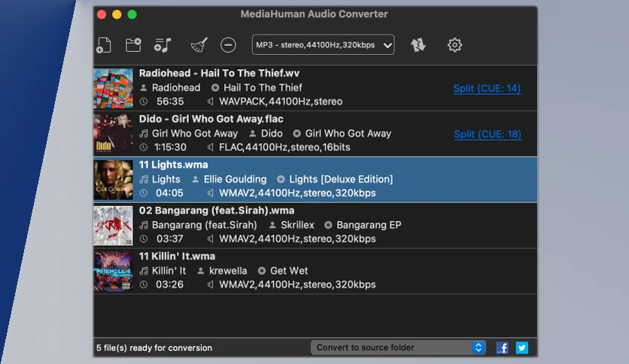
Task: Select the Radiohead Hail To The Thief album cover
Action: (x=113, y=88)
